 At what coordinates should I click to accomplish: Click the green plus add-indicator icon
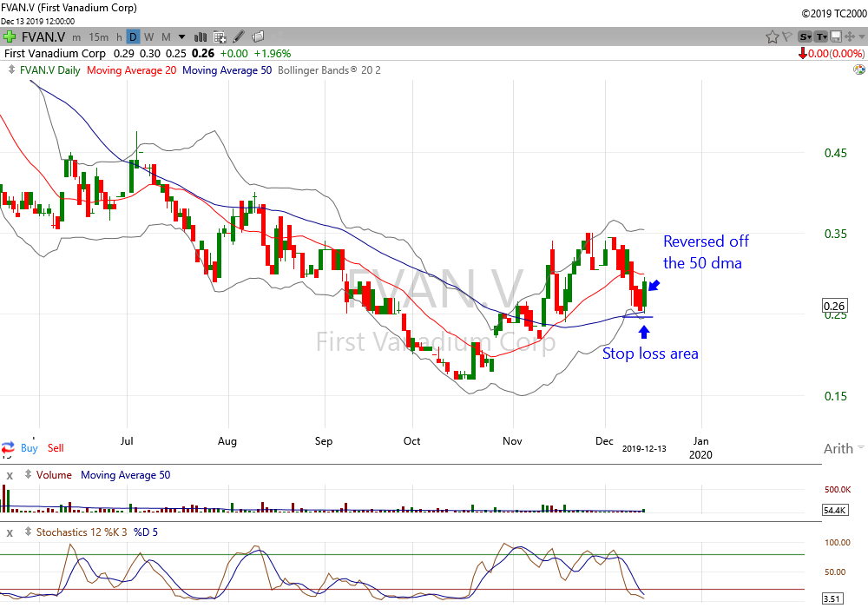[9, 37]
